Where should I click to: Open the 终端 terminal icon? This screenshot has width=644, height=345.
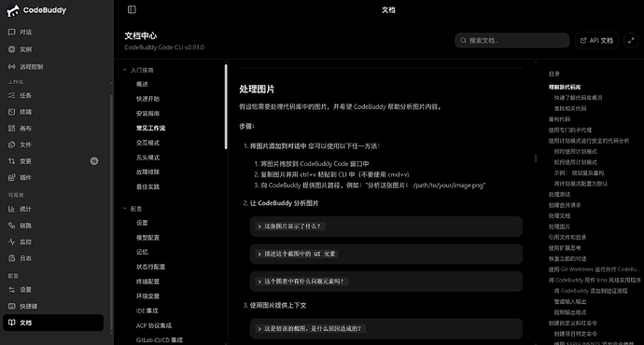[x=11, y=112]
